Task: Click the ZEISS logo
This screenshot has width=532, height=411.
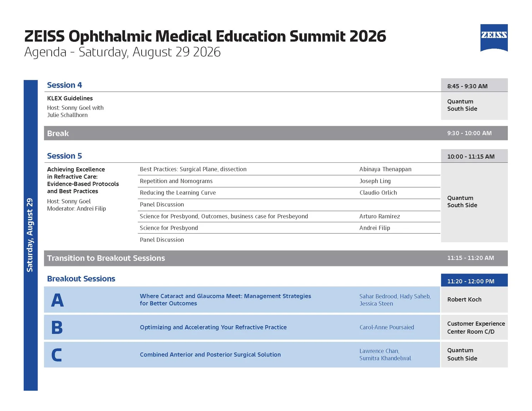Action: pos(494,38)
